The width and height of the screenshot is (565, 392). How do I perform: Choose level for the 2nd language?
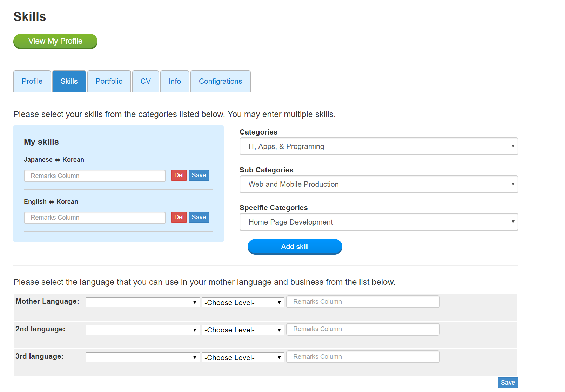(x=243, y=330)
